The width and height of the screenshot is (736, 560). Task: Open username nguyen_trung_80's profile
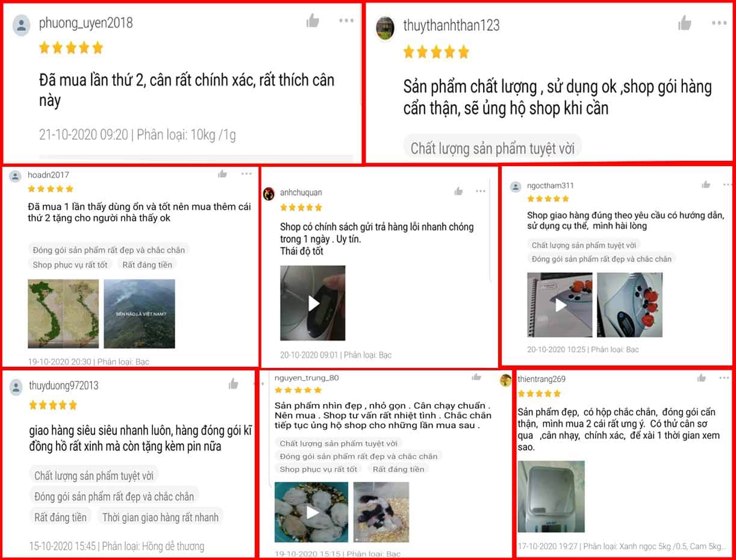[307, 378]
